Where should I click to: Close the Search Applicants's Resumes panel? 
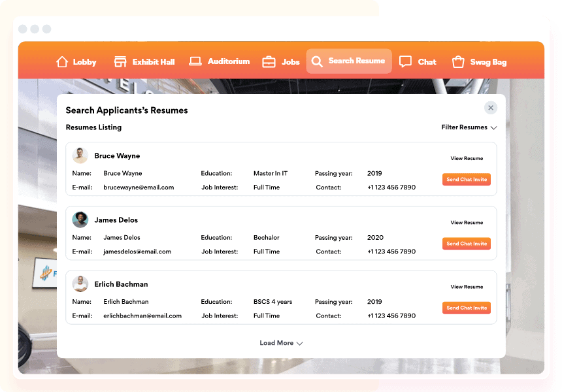(x=491, y=108)
